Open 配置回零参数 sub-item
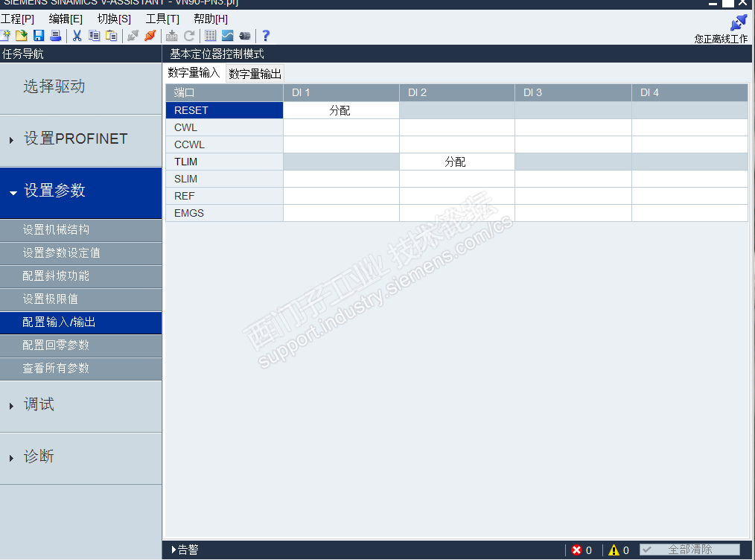 81,346
